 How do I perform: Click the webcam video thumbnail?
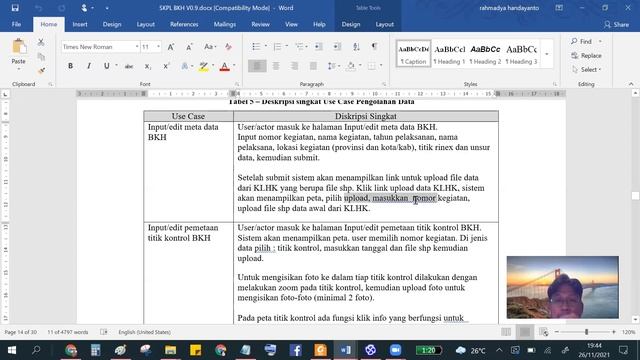562,287
